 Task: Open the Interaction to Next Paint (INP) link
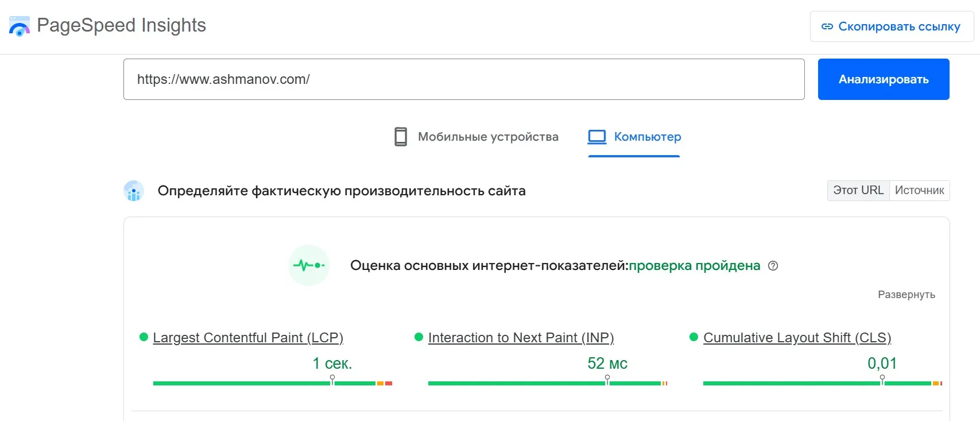(521, 338)
